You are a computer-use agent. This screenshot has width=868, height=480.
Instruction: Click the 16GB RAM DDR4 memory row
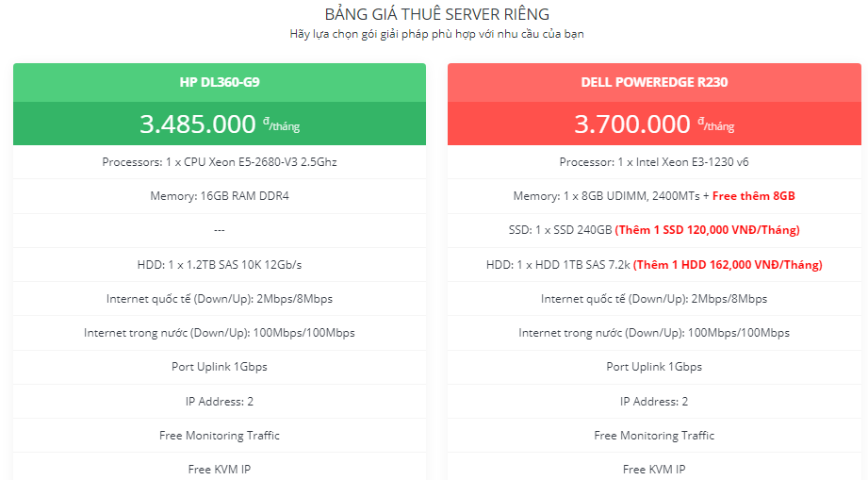coord(220,196)
